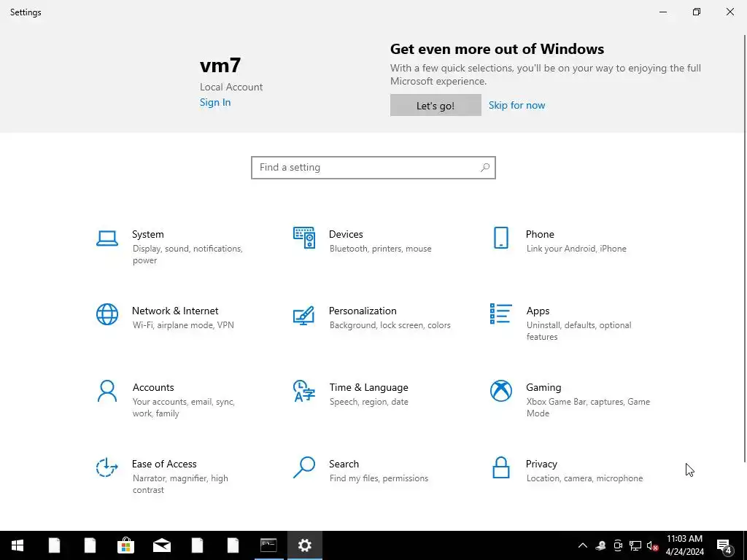Select the Ease of Access title
Screen dimensions: 747x560
pos(164,464)
